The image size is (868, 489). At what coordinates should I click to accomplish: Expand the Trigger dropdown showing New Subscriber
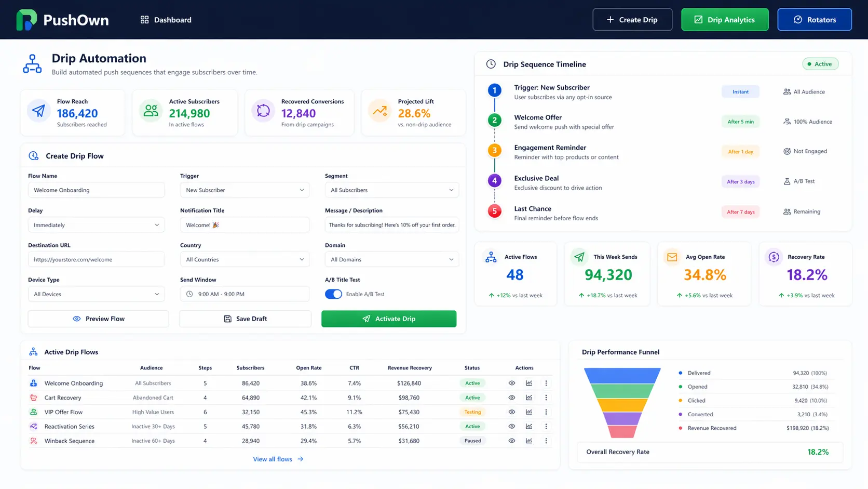[x=245, y=190]
